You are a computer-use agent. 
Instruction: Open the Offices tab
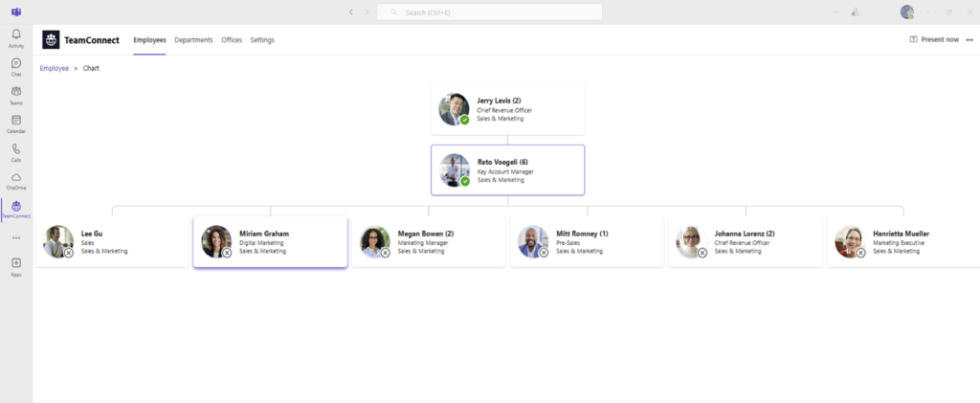(x=232, y=40)
